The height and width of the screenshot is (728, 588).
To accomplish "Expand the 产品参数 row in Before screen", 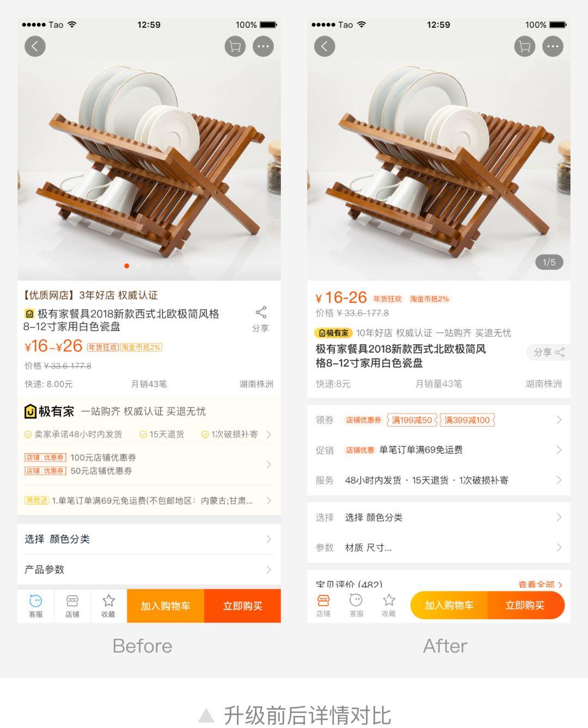I will pos(149,570).
